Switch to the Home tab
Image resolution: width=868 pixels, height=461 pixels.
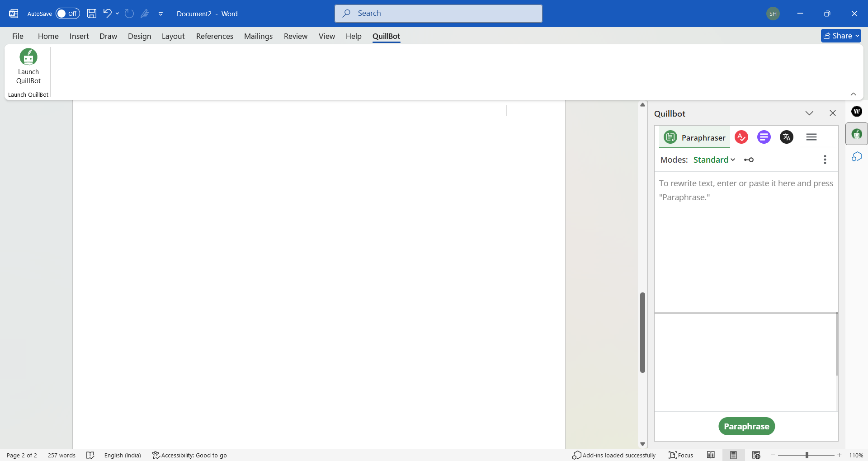[48, 36]
